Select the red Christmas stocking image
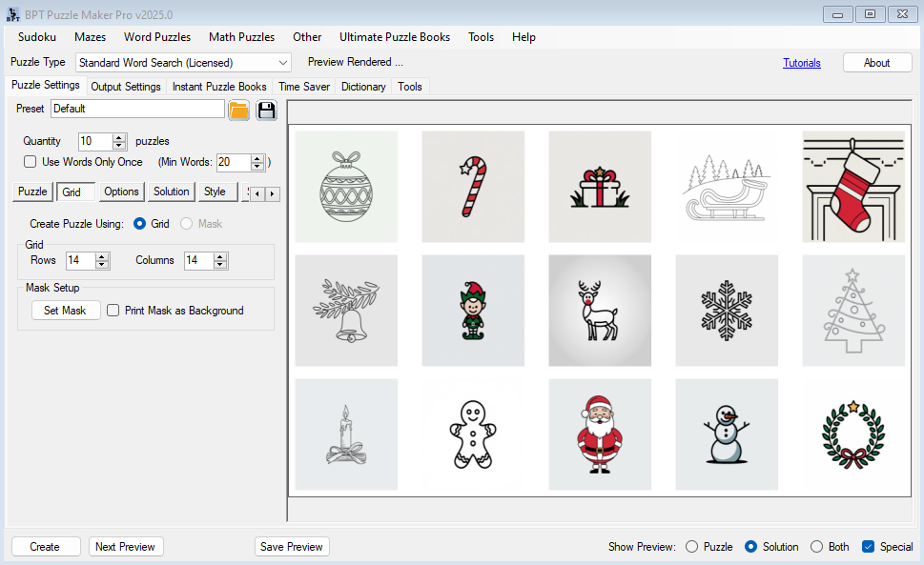The height and width of the screenshot is (565, 924). coord(853,187)
